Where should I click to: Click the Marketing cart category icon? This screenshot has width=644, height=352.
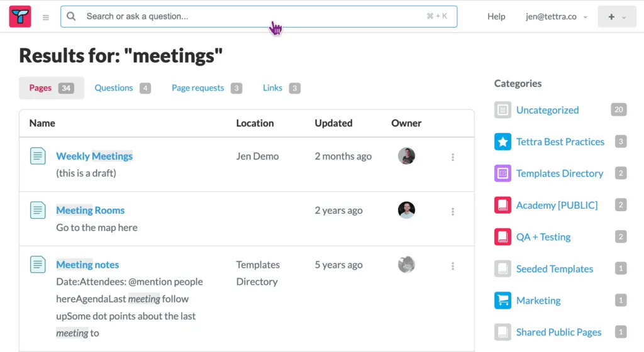coord(502,300)
